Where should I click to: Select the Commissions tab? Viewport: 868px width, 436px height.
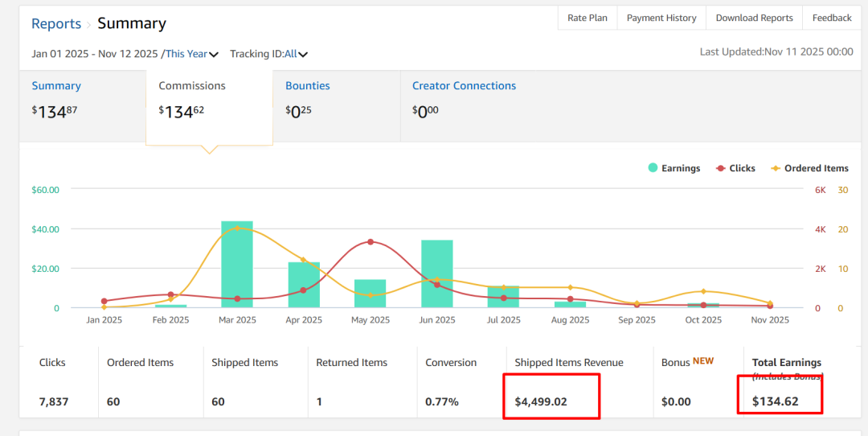click(209, 107)
